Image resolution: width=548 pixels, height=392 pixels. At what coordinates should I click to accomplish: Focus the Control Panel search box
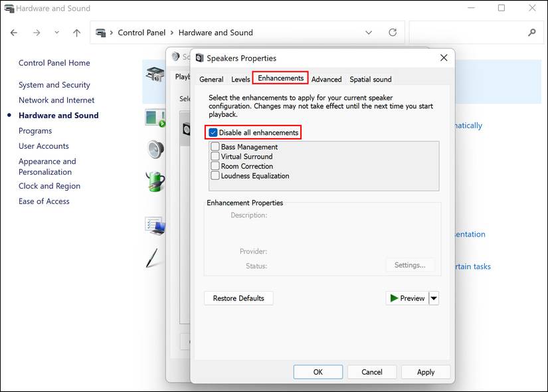pyautogui.click(x=476, y=33)
